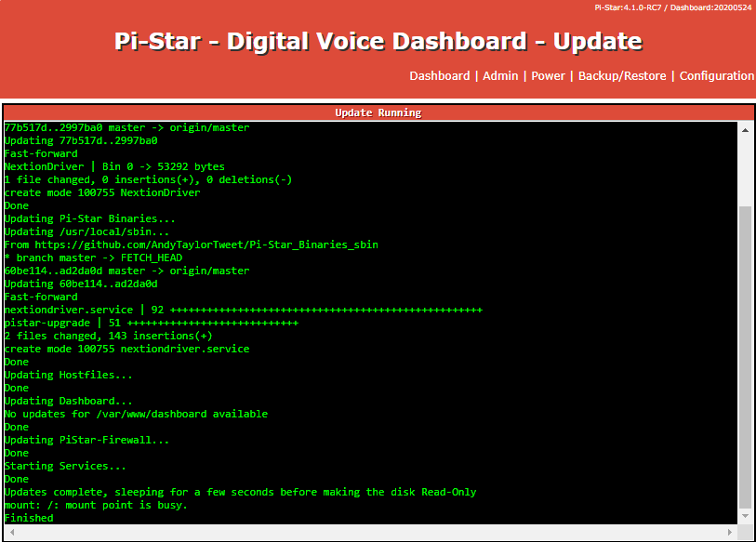Click the Updating PiStar-Firewall line
The image size is (756, 542).
pos(86,440)
